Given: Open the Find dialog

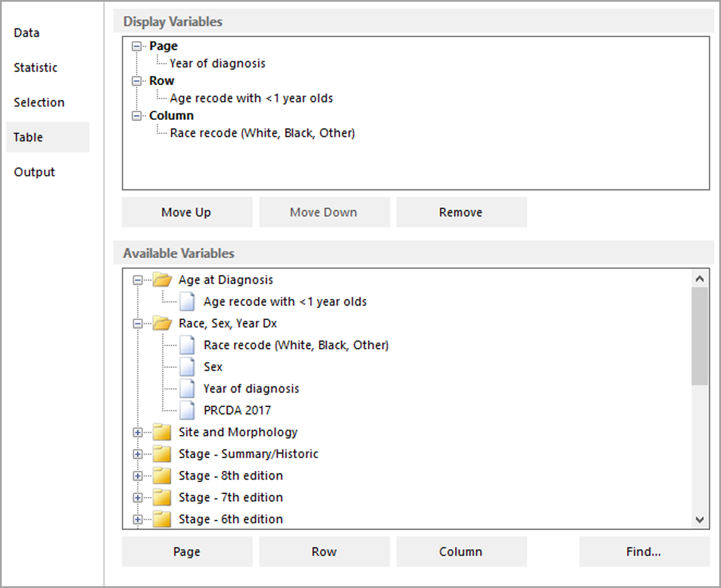Looking at the screenshot, I should tap(643, 551).
